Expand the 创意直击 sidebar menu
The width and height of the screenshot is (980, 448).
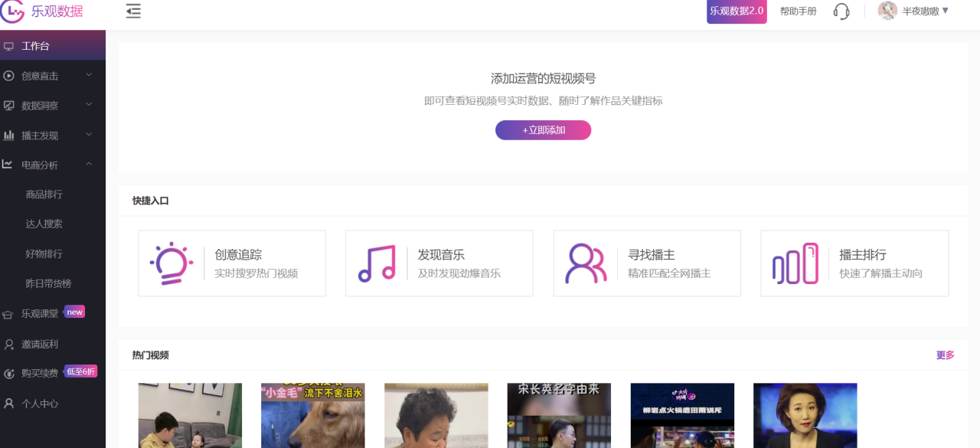point(42,75)
